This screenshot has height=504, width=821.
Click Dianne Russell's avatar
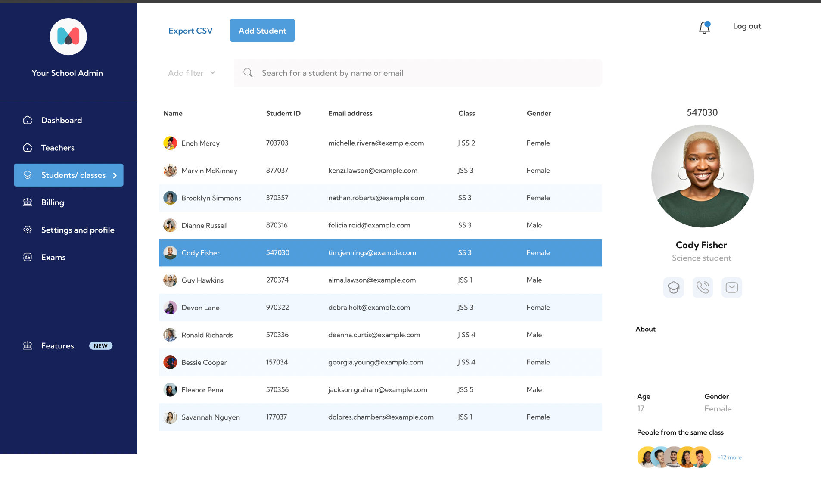click(170, 225)
